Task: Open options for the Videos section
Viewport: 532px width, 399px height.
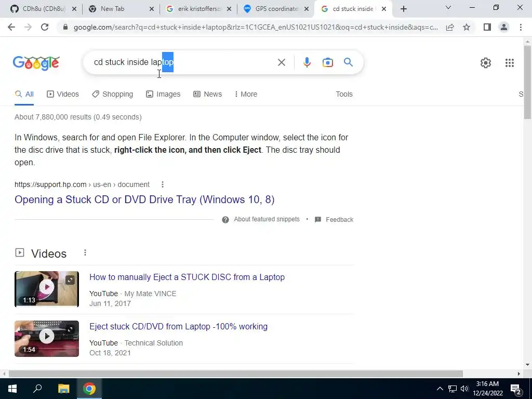Action: click(85, 253)
